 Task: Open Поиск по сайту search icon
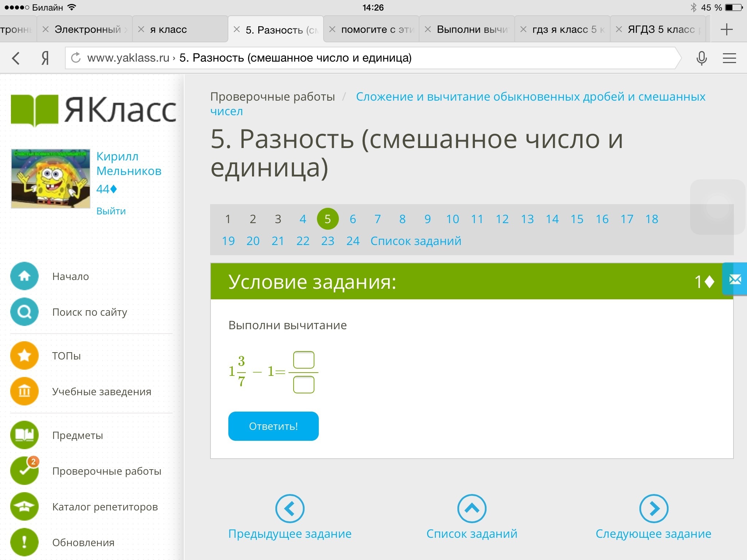24,312
